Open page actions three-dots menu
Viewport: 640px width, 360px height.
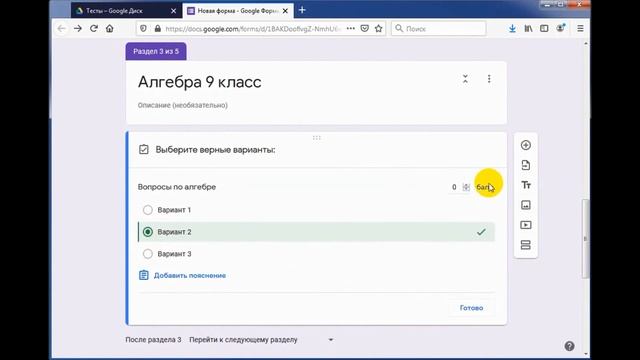tap(351, 29)
